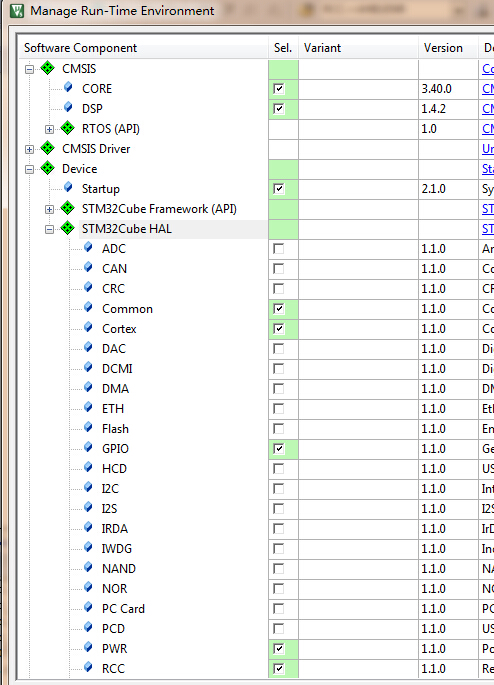Screen dimensions: 494x685
Task: Uncheck the CMSIS DSP checkbox
Action: pyautogui.click(x=279, y=109)
